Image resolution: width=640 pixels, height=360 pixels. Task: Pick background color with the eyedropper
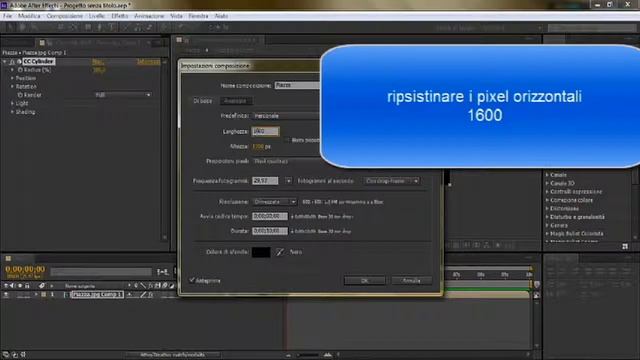click(x=280, y=252)
